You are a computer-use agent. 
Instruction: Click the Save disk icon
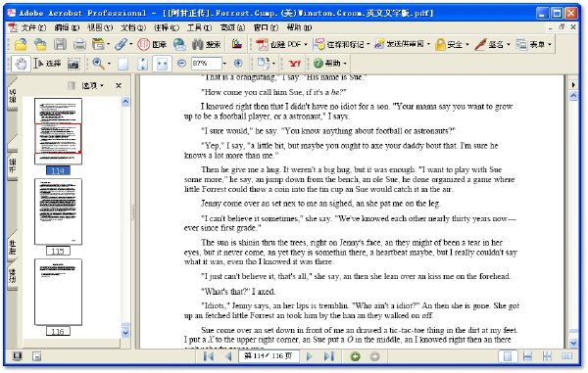60,45
